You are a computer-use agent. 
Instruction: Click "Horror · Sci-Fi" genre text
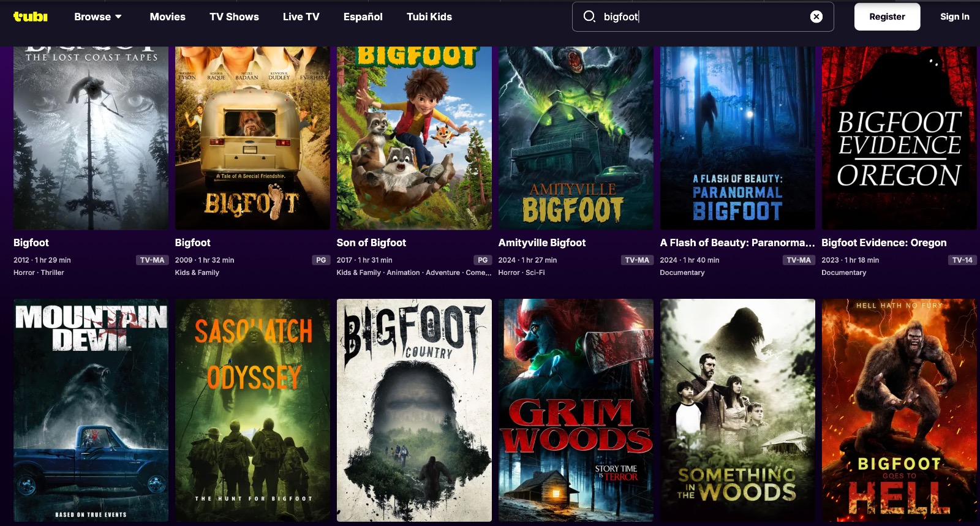pyautogui.click(x=521, y=272)
